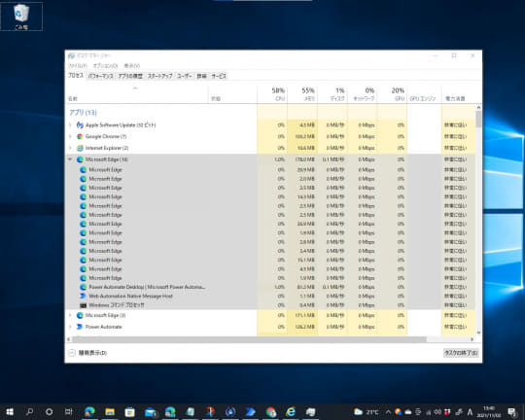Screen dimensions: 525x420
Task: Switch to the パフォーマンス tab
Action: (x=100, y=76)
